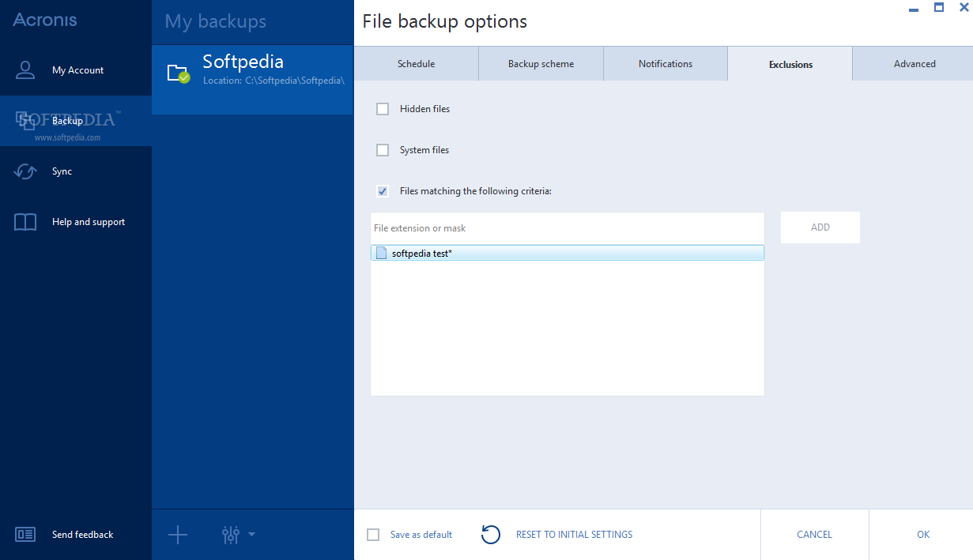Image resolution: width=973 pixels, height=560 pixels.
Task: Open My Account from the person icon
Action: (x=25, y=70)
